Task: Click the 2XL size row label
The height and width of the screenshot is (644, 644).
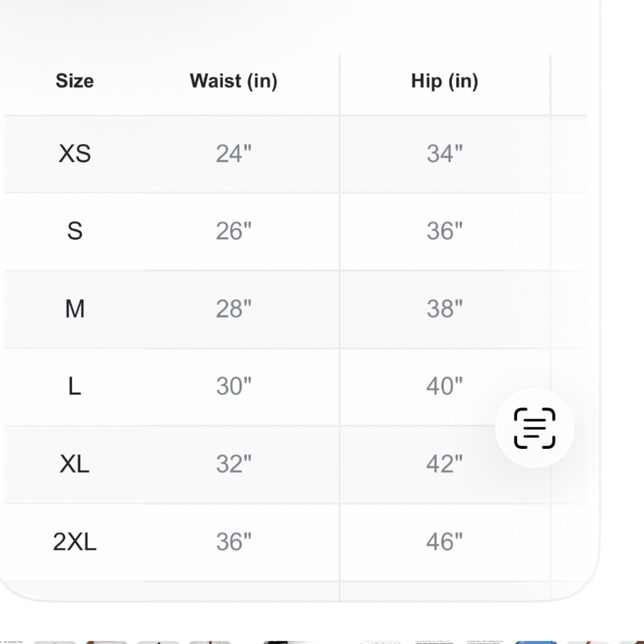Action: point(75,542)
